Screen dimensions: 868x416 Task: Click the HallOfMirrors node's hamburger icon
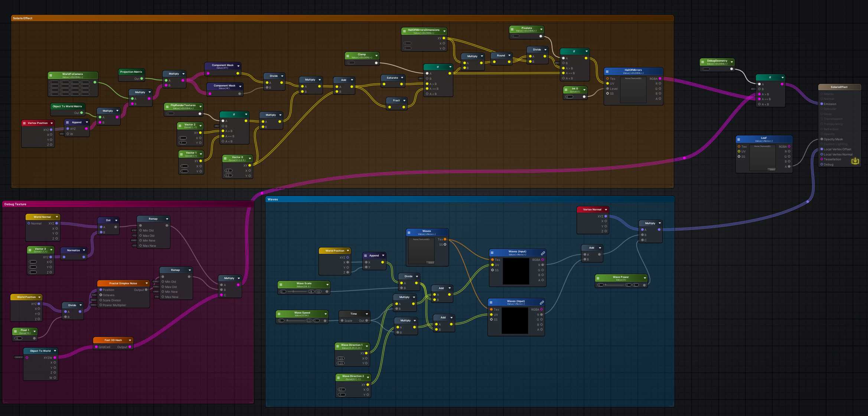[607, 71]
